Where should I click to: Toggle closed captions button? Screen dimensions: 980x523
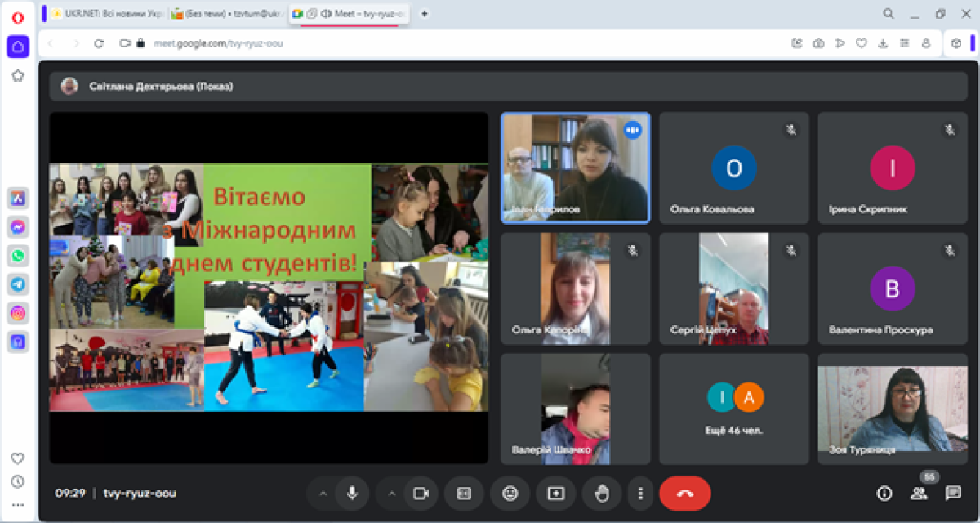465,494
